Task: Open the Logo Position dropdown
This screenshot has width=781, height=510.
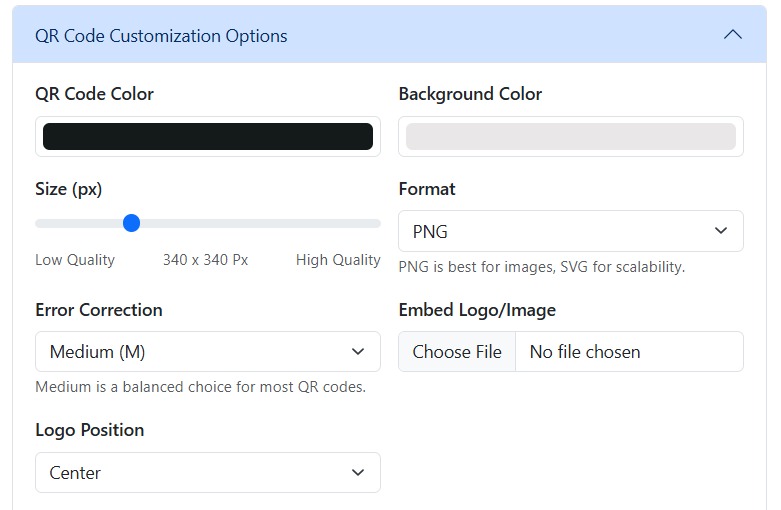Action: pyautogui.click(x=208, y=473)
